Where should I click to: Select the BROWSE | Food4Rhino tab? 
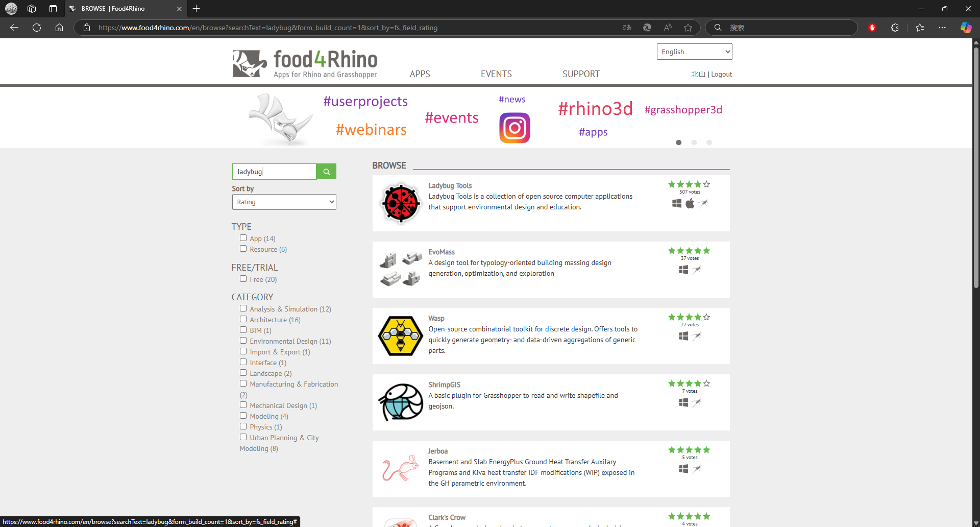tap(126, 9)
